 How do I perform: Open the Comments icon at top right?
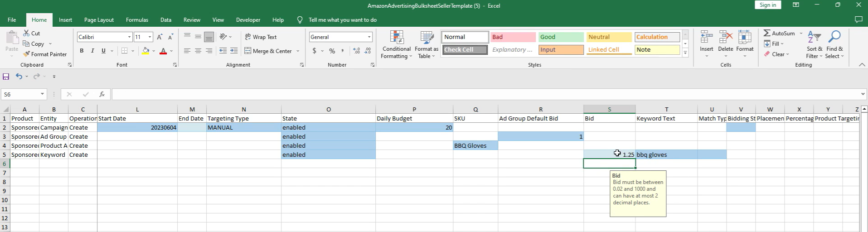click(858, 19)
